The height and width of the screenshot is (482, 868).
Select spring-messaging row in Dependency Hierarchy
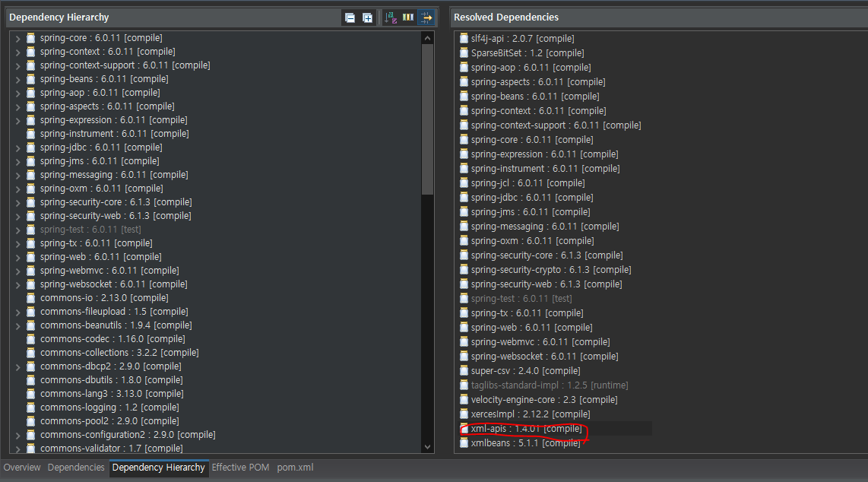(114, 175)
